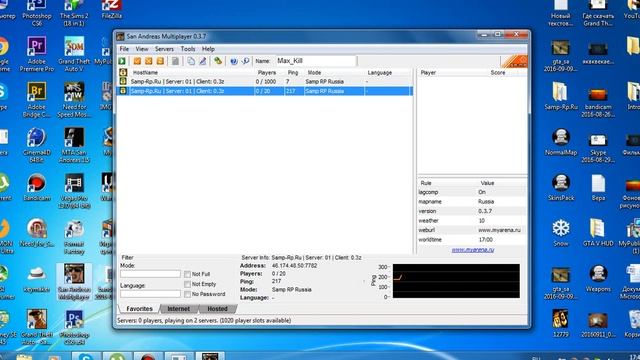Open Bandicam desktop shortcut
640x360 pixels.
coord(37,188)
